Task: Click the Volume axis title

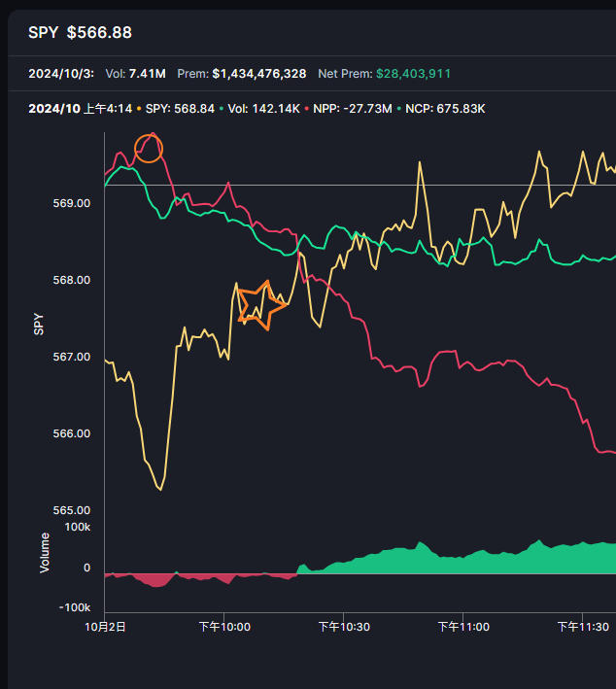Action: (x=45, y=552)
